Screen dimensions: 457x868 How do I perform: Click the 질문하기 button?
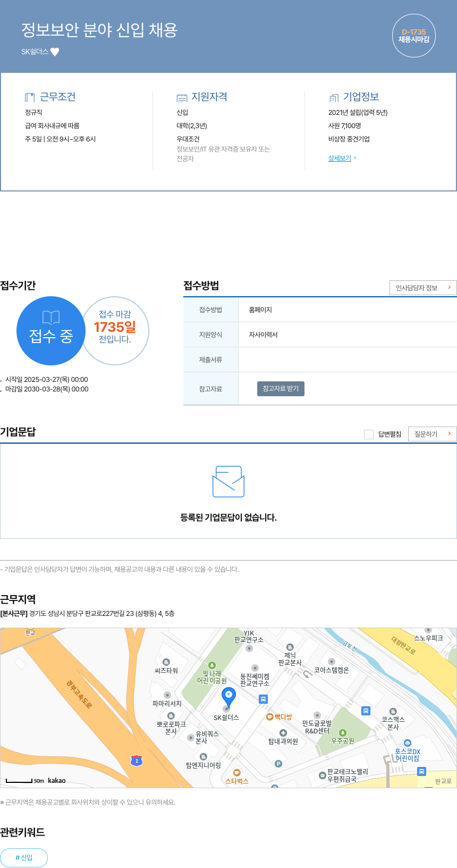[x=432, y=434]
